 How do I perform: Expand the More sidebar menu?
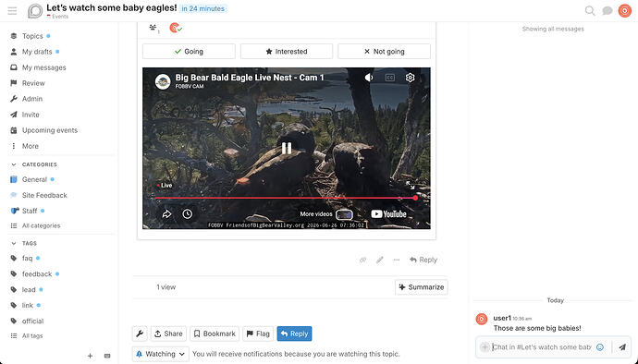31,146
